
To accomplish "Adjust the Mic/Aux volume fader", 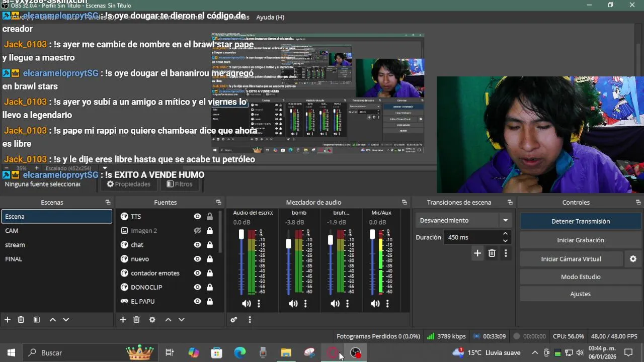I will [372, 234].
